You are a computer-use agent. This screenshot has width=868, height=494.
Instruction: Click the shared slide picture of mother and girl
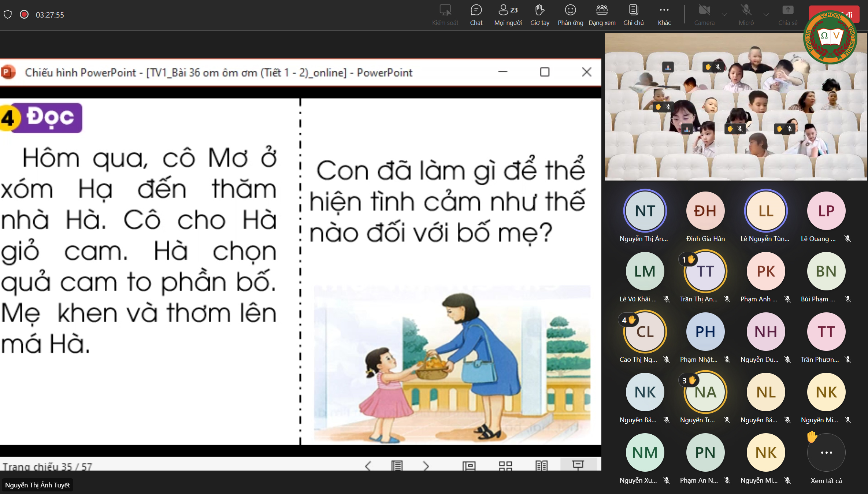(x=452, y=364)
